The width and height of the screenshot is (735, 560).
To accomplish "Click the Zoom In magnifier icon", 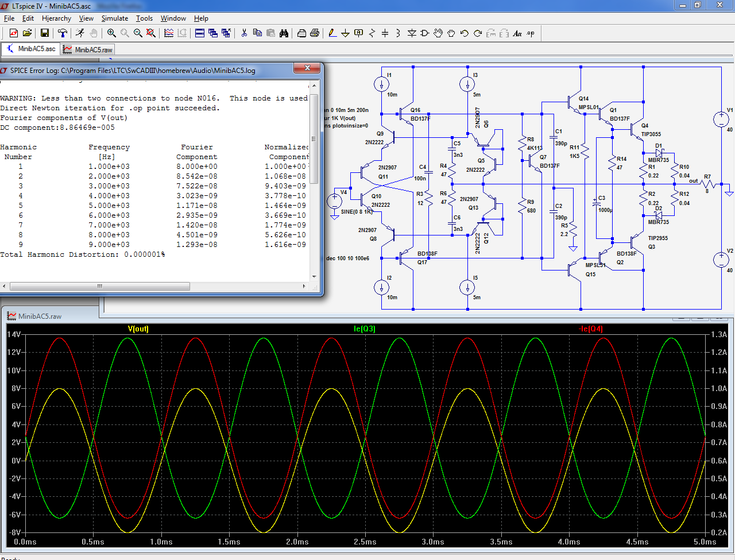I will 111,33.
